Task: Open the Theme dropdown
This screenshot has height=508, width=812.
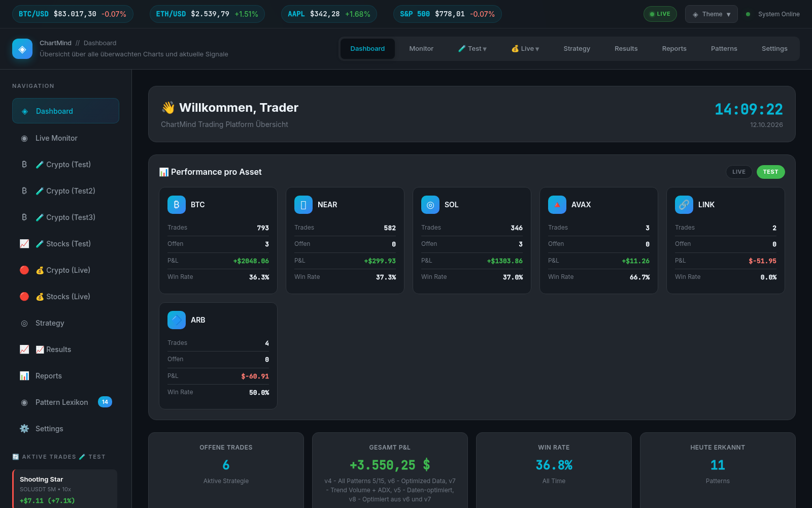Action: 711,14
